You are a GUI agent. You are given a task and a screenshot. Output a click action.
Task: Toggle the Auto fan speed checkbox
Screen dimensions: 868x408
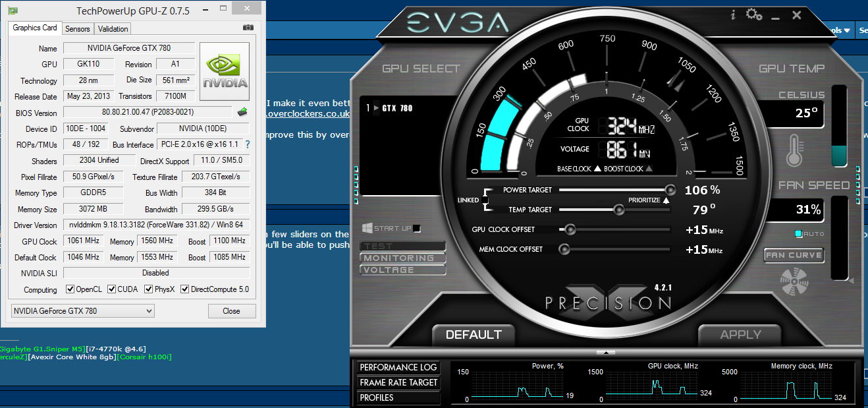click(x=798, y=234)
